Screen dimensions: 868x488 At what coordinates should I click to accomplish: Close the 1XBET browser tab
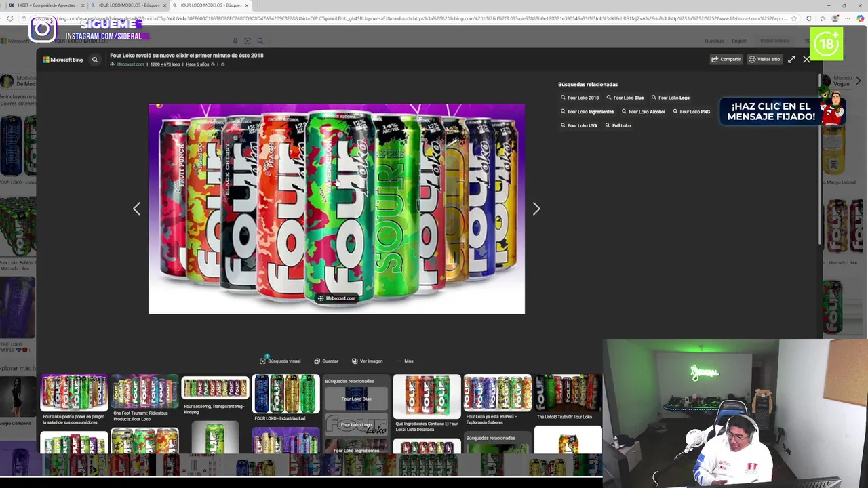click(82, 5)
